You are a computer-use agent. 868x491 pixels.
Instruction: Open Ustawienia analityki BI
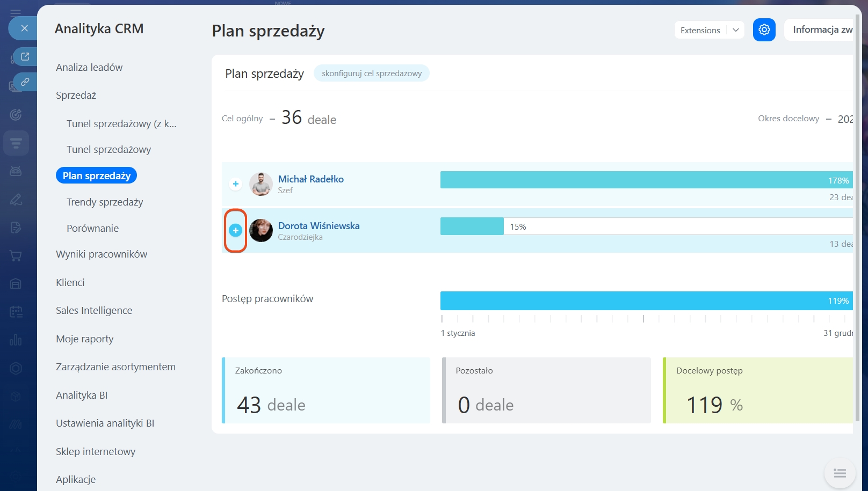coord(105,423)
